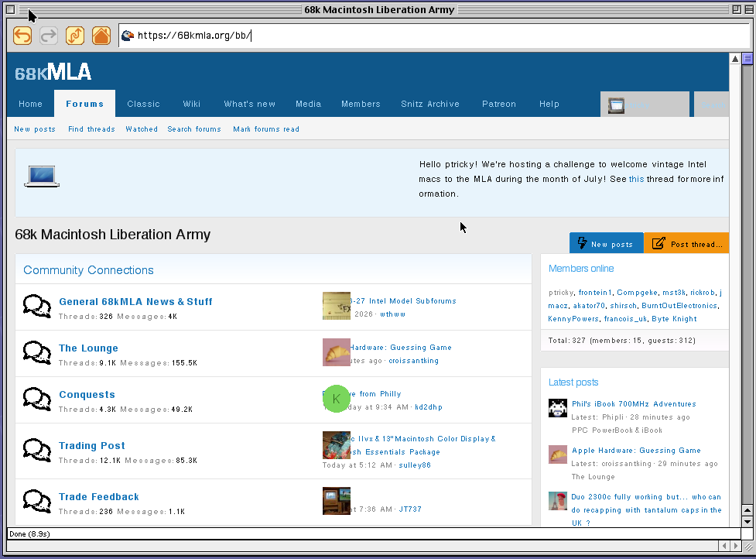Click the vertical scrollbar down arrow at bottom

(747, 522)
